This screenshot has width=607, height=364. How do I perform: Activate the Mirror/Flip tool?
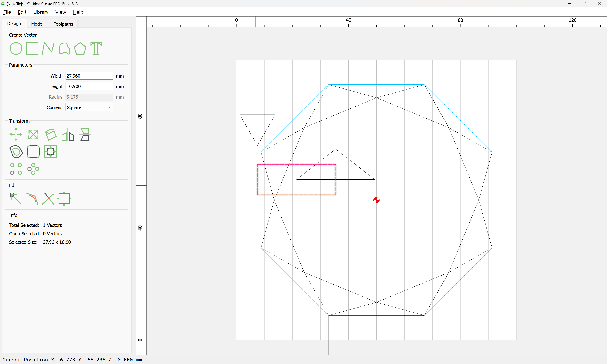point(68,134)
